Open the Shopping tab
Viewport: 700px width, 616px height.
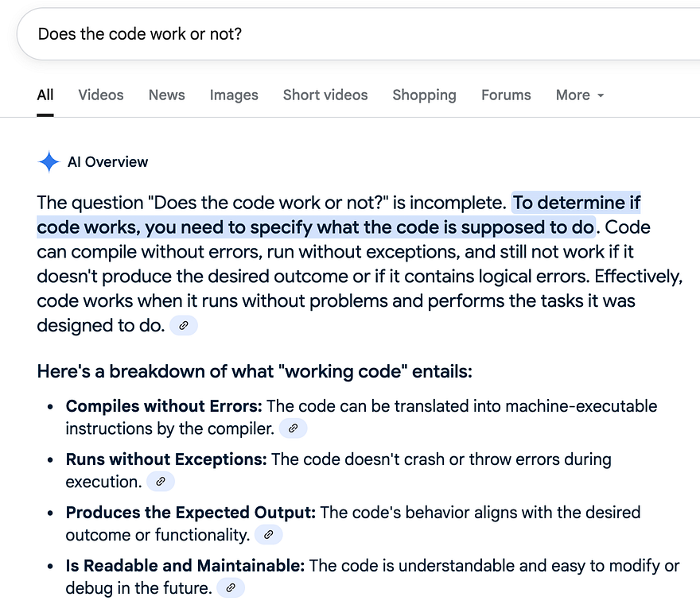[x=424, y=95]
